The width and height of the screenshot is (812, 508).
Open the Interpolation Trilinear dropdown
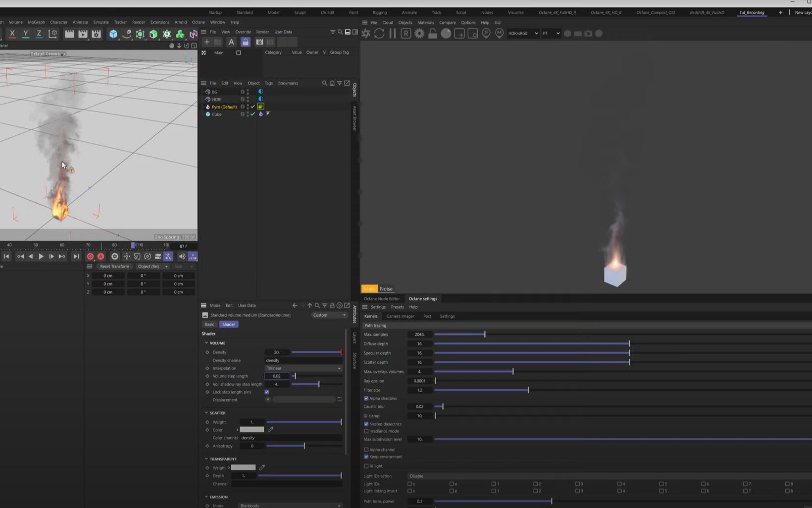[x=303, y=368]
